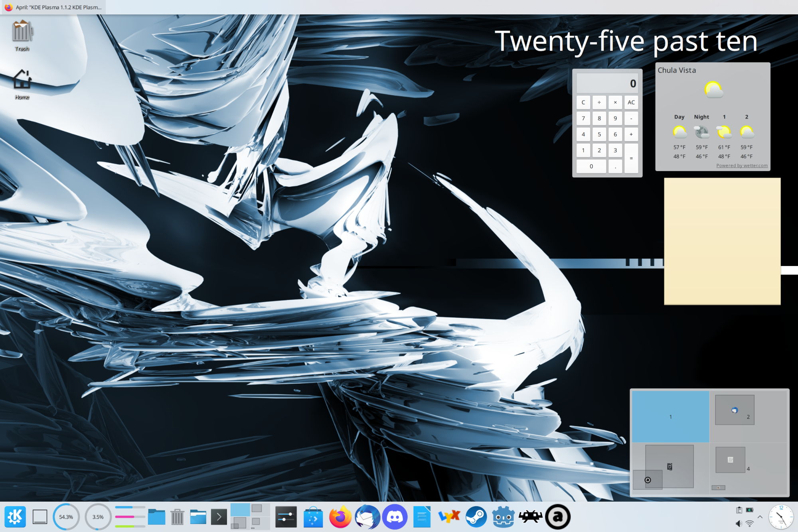Screen dimensions: 798x532
Task: Launch the Godot game engine
Action: point(503,516)
